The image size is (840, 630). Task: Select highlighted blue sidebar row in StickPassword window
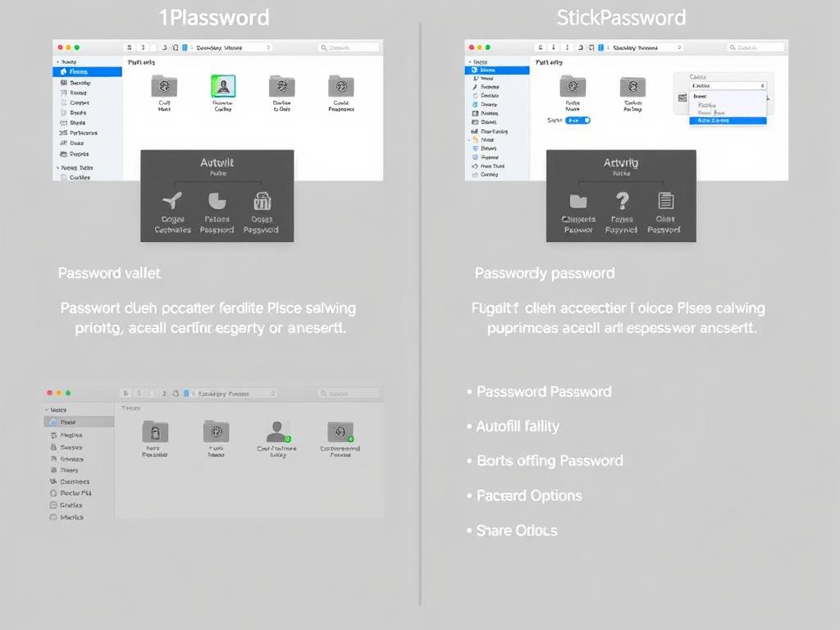(x=497, y=71)
